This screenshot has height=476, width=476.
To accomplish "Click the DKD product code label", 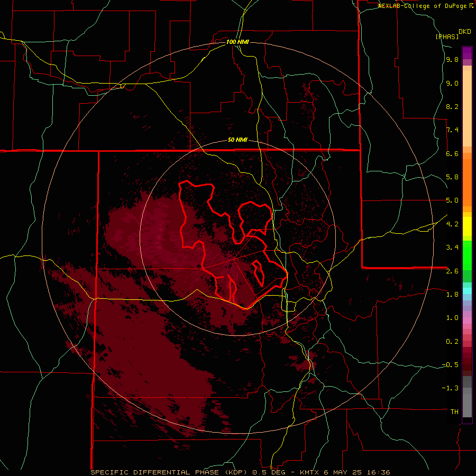I will (465, 32).
